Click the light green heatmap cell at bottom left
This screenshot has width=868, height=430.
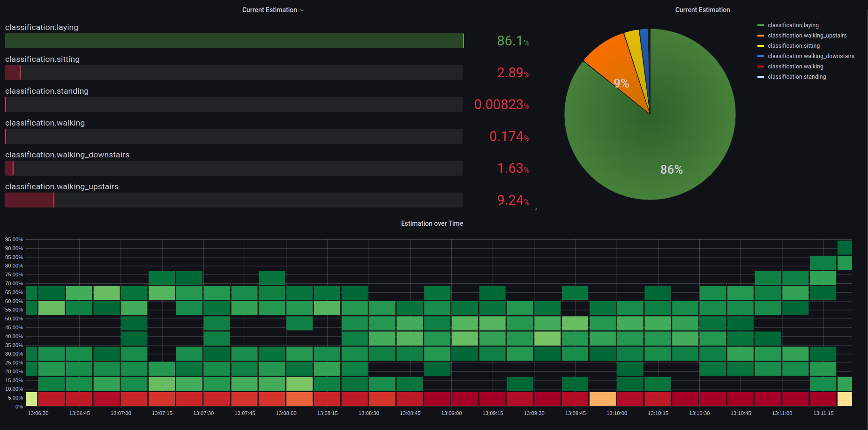[x=31, y=399]
